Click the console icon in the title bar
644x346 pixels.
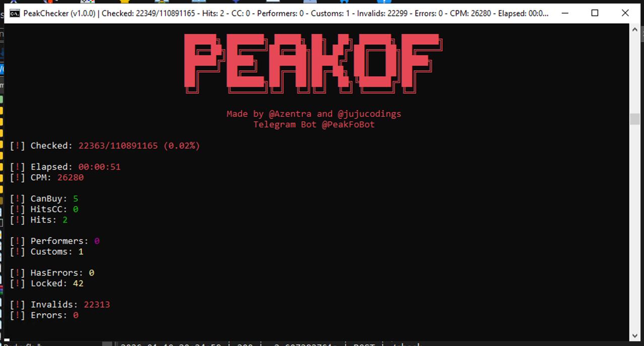[x=15, y=13]
